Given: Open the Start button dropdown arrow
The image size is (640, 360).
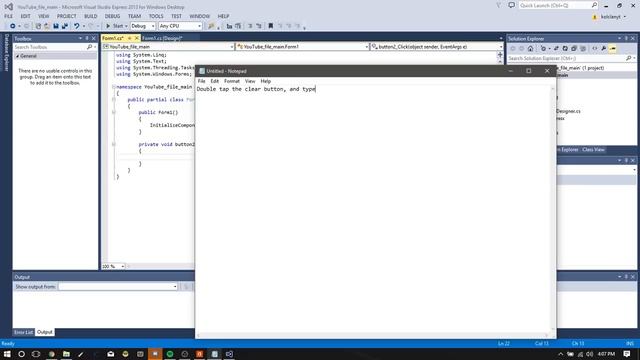Looking at the screenshot, I should click(126, 26).
